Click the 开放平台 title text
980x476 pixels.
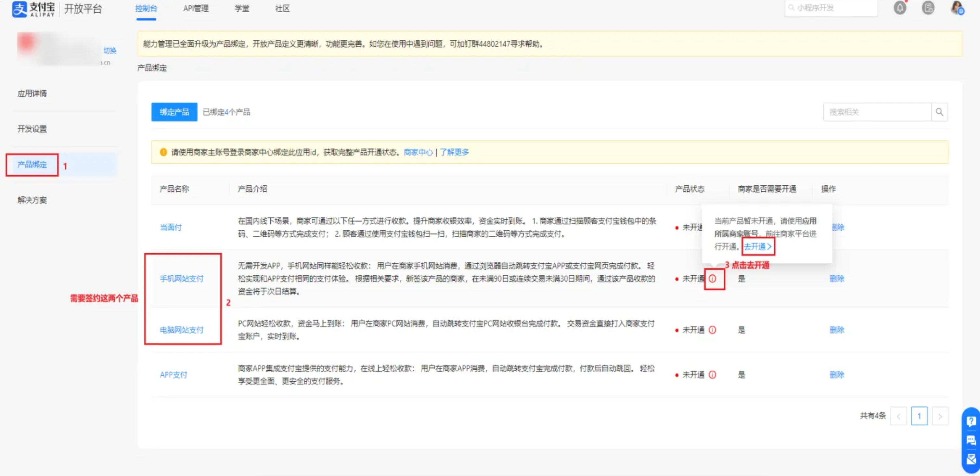[x=83, y=9]
